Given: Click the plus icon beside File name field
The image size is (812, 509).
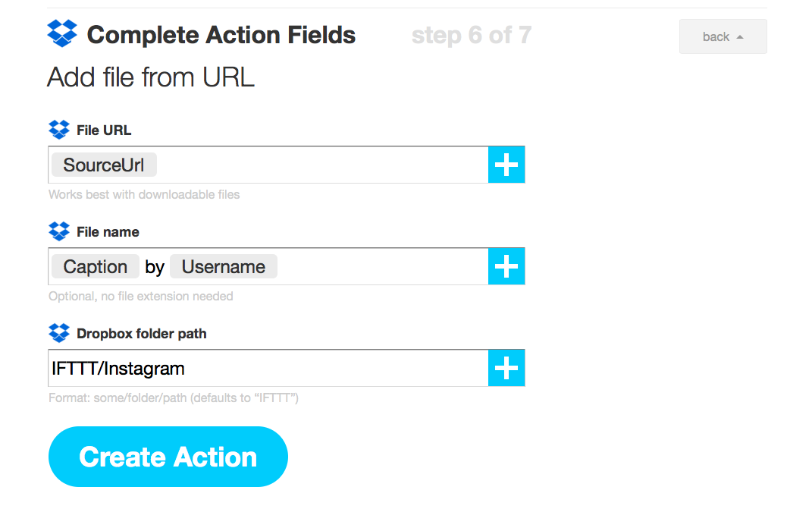Looking at the screenshot, I should [x=506, y=266].
